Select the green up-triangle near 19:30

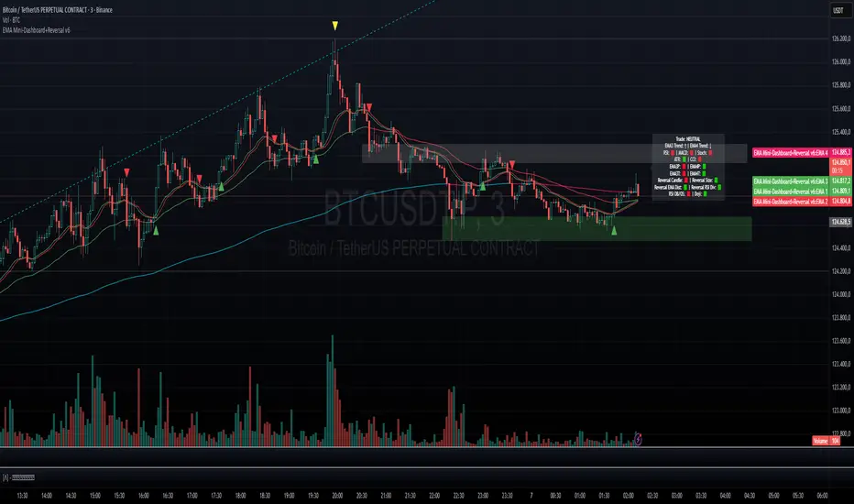[315, 159]
